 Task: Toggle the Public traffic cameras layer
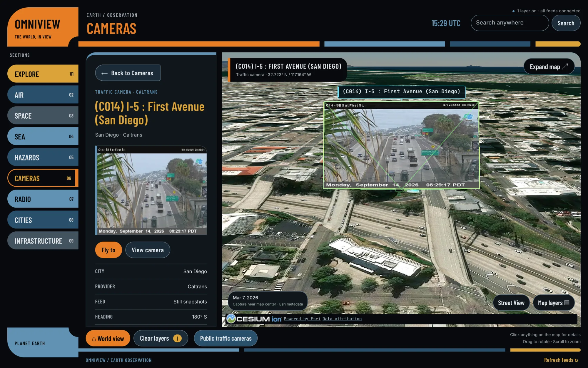tap(226, 339)
